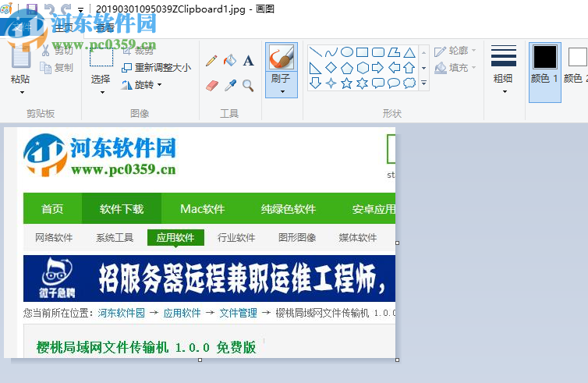The width and height of the screenshot is (588, 383).
Task: Click the Cut (剪切) button
Action: pyautogui.click(x=58, y=50)
